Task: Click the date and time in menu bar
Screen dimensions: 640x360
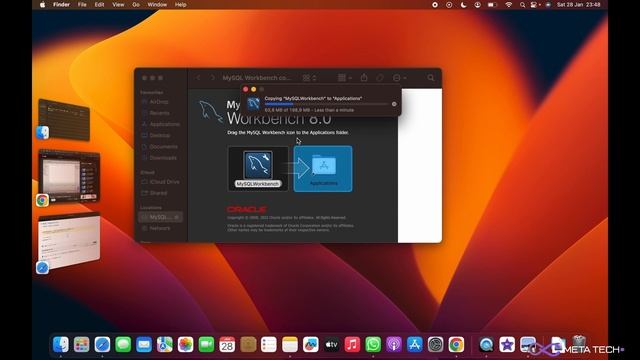Action: point(578,4)
